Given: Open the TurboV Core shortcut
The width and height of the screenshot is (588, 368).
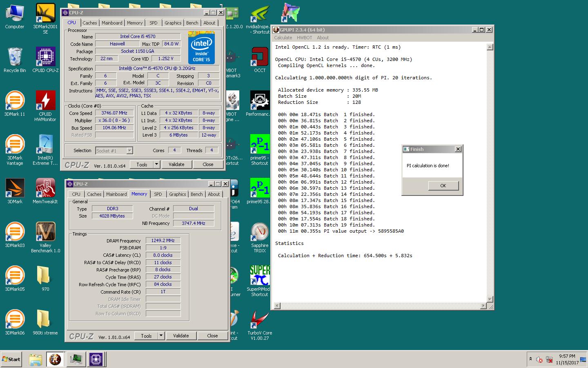Looking at the screenshot, I should click(x=260, y=325).
